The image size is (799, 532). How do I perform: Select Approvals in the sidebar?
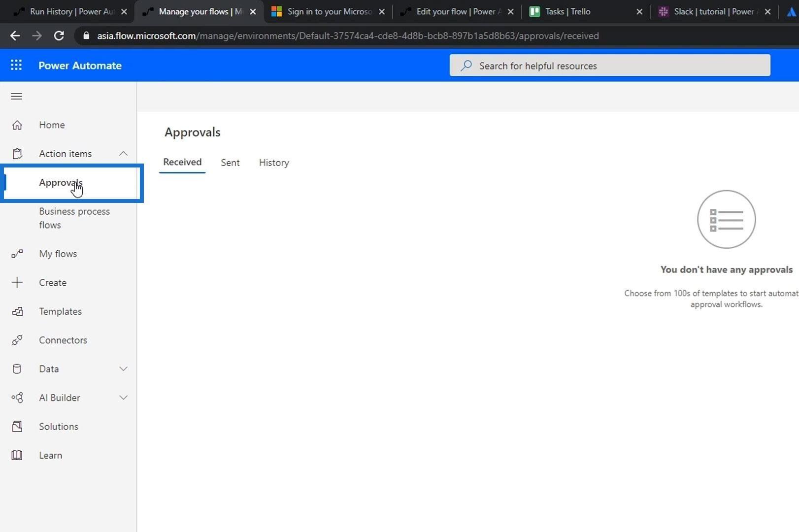coord(73,183)
